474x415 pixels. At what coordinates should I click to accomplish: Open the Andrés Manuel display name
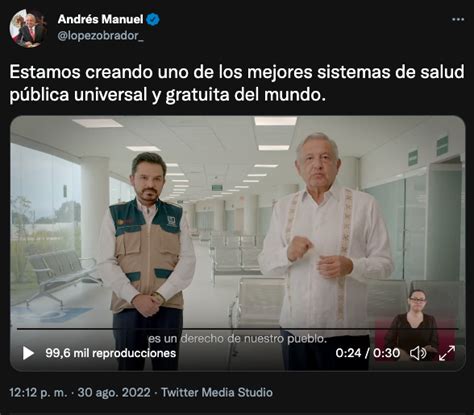coord(100,19)
